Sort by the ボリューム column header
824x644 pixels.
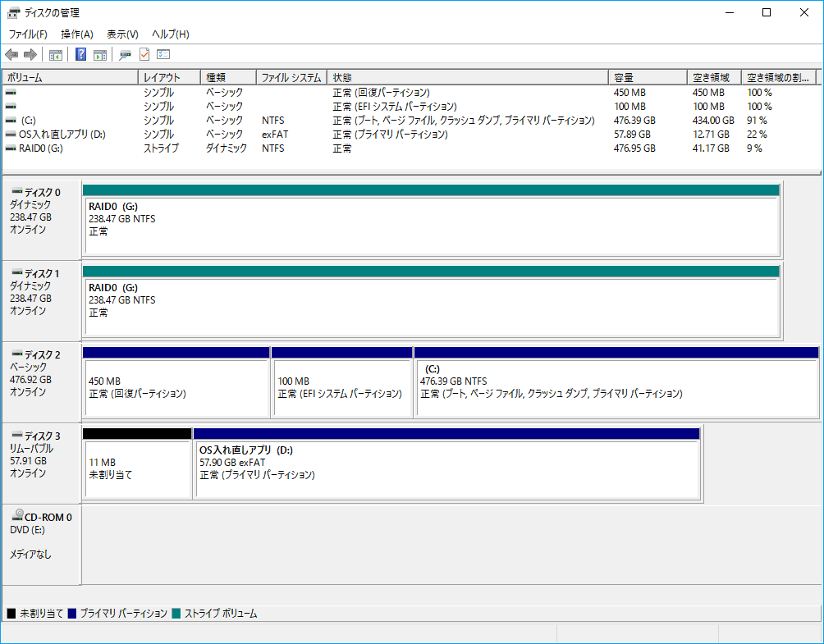click(x=70, y=77)
